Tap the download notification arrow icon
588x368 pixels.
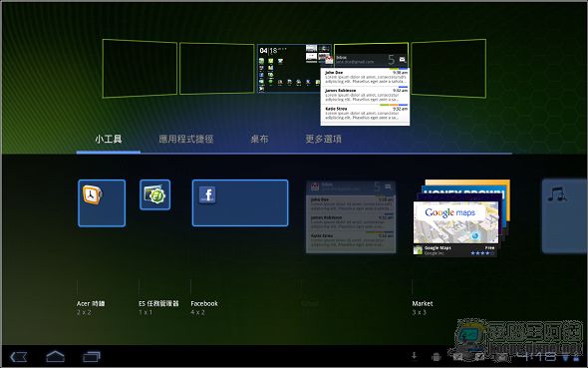click(x=414, y=356)
